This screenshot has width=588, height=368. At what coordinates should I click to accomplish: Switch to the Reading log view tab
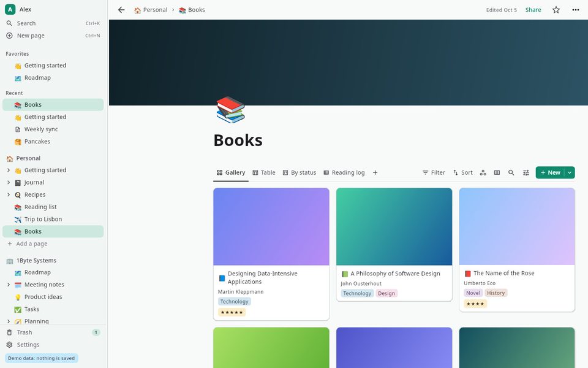coord(344,173)
